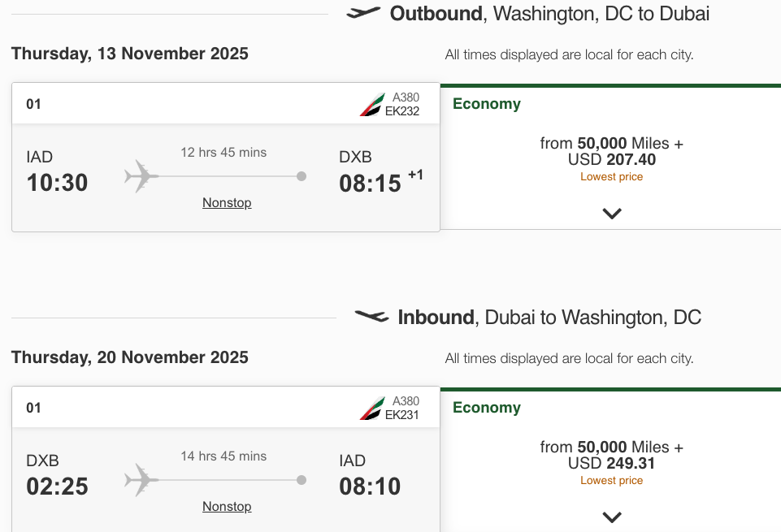Click the destination dot on outbound route line
The width and height of the screenshot is (781, 532).
point(302,176)
